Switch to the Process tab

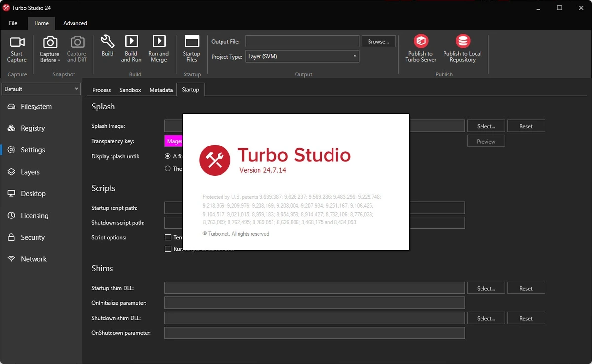click(102, 90)
